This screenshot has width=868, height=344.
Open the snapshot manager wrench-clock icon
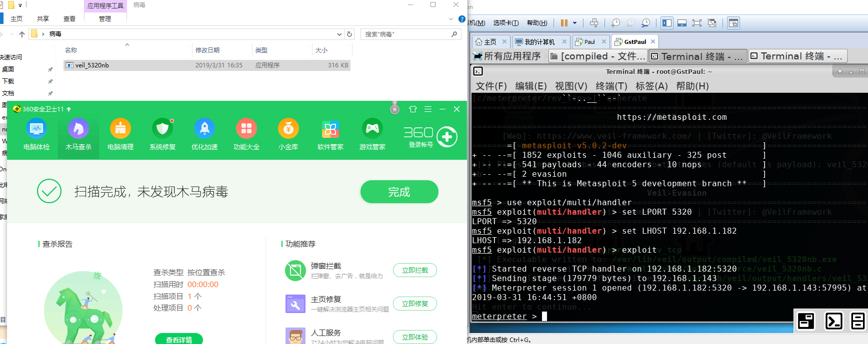pos(646,23)
